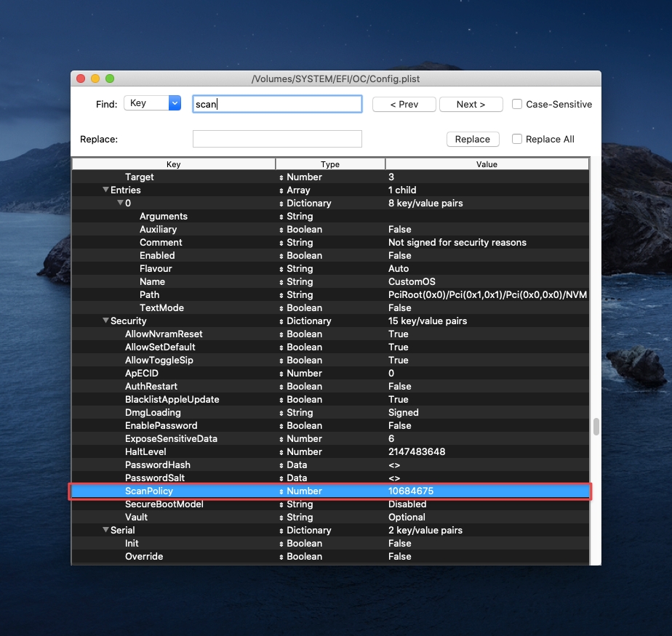Go to next match with Next button
The image size is (672, 636).
click(471, 104)
